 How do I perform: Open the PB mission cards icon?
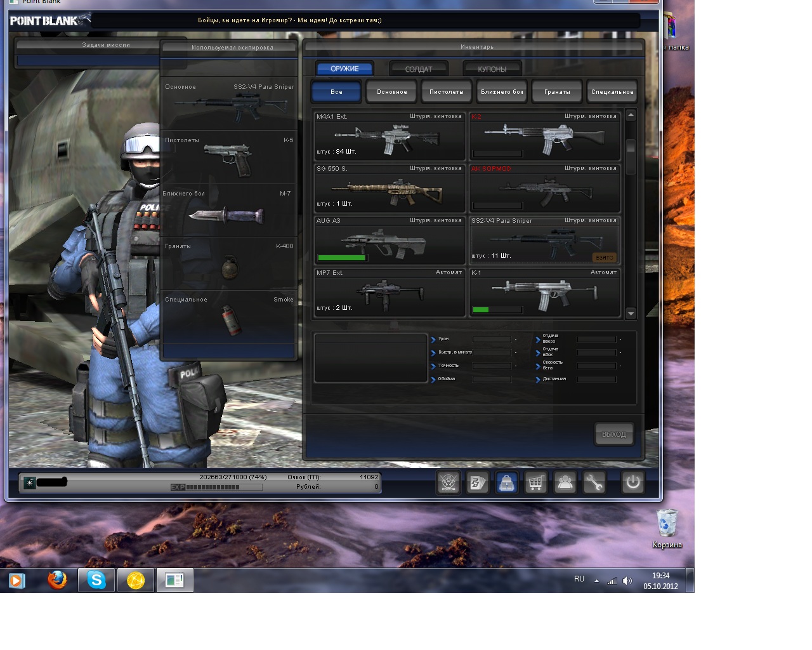(478, 483)
